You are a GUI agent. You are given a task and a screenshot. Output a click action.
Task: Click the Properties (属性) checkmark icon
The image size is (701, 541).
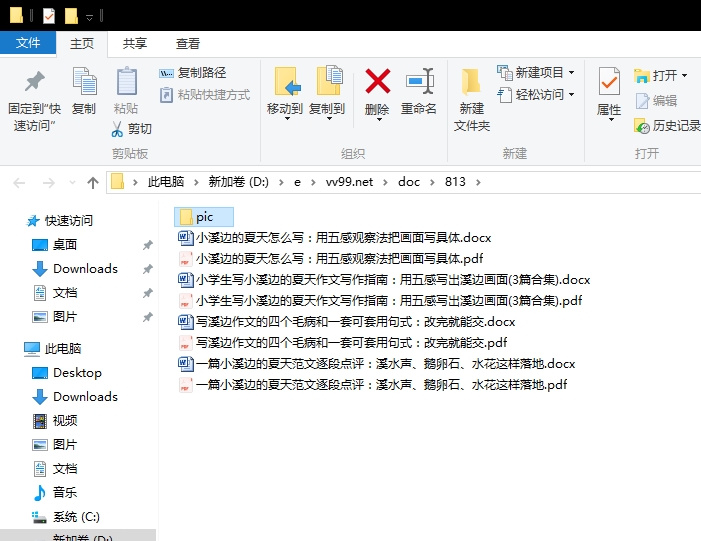click(609, 81)
